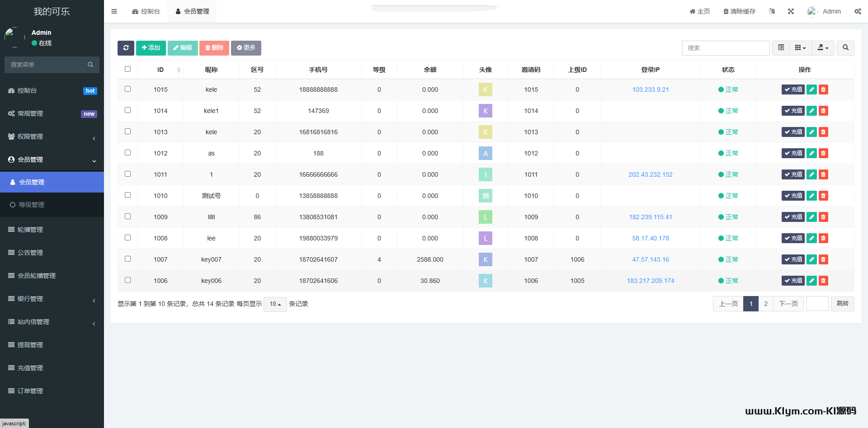
Task: Open the columns visibility dropdown
Action: 800,48
